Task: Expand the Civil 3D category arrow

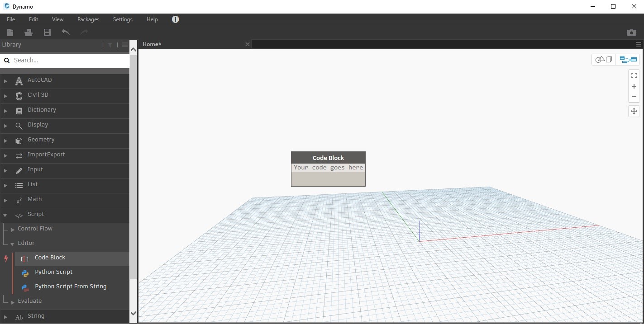Action: (5, 96)
